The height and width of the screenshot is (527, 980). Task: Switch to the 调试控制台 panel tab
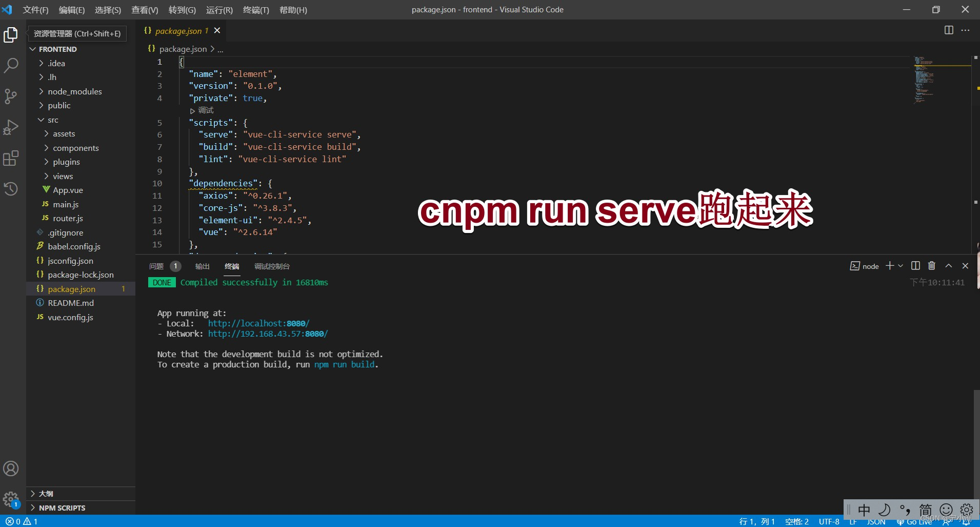click(272, 266)
